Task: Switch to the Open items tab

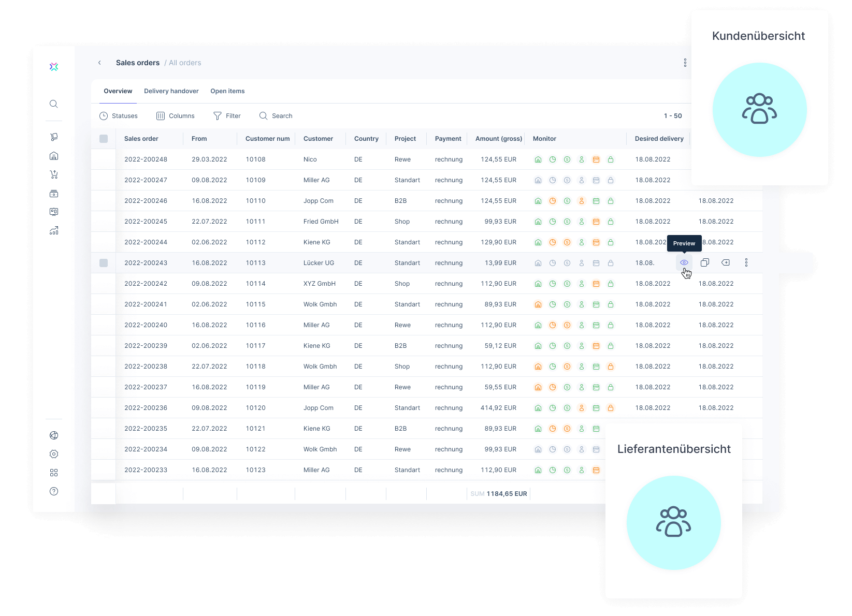Action: point(227,91)
